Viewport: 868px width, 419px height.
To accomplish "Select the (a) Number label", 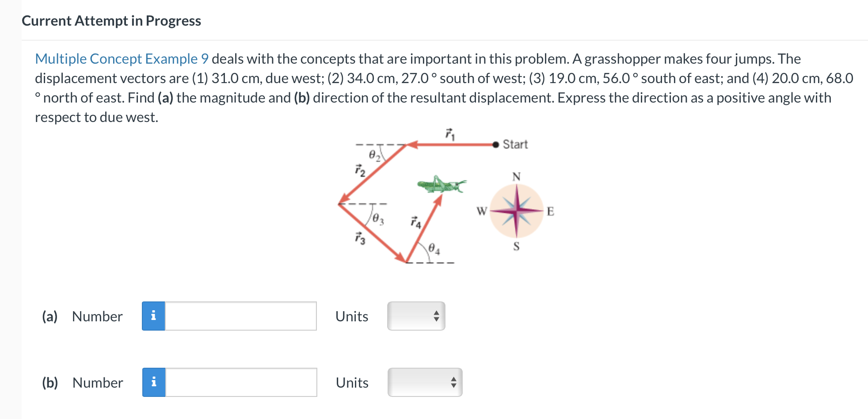I will [x=82, y=316].
